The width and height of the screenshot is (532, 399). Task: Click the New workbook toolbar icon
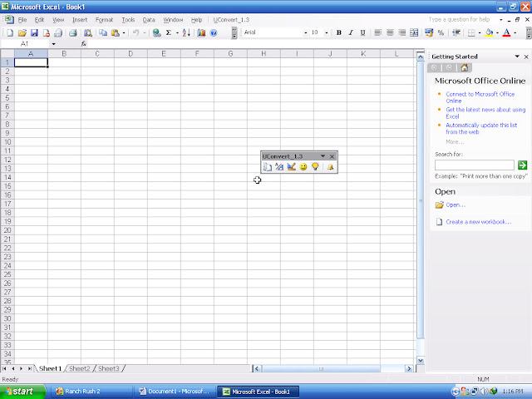coord(10,33)
